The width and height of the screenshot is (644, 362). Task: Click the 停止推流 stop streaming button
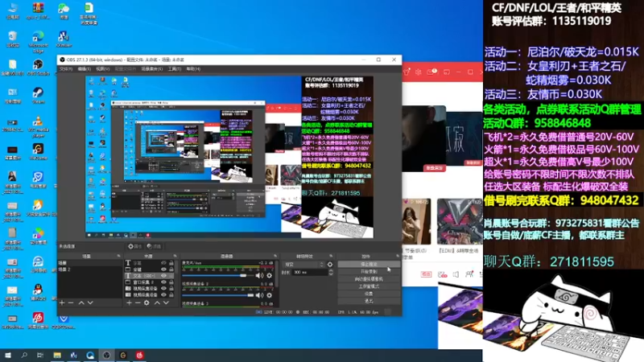[369, 265]
